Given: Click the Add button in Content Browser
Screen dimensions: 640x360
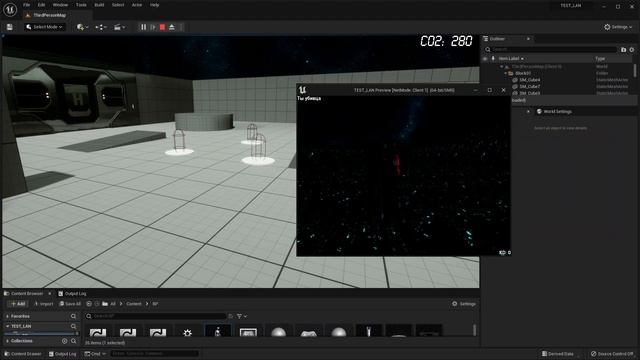Looking at the screenshot, I should tap(18, 304).
